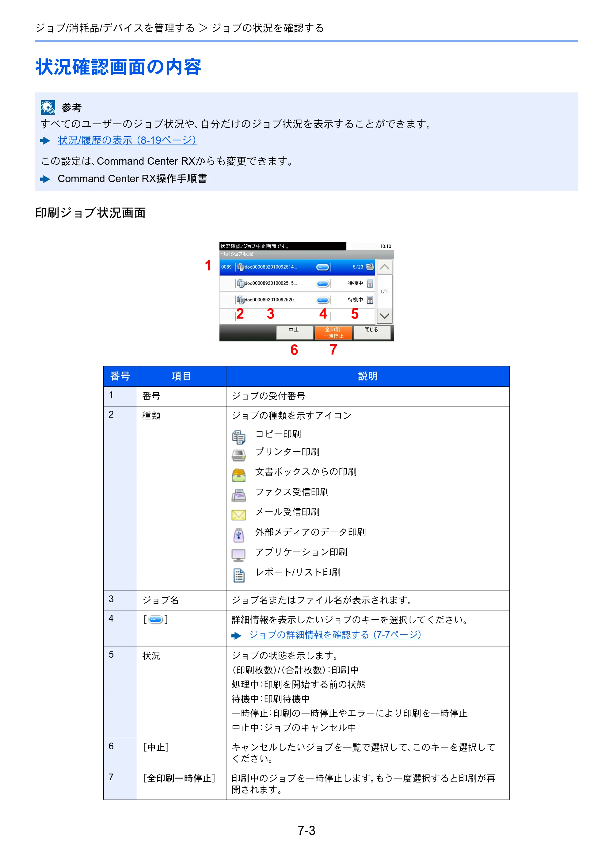Click the details key icon in table row 4
Viewport: 613px width, 868px height.
(x=155, y=619)
